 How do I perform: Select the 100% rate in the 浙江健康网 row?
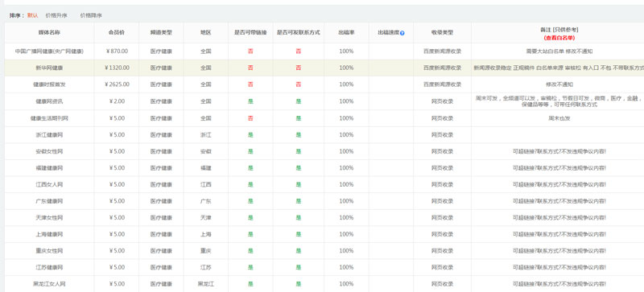coord(346,134)
